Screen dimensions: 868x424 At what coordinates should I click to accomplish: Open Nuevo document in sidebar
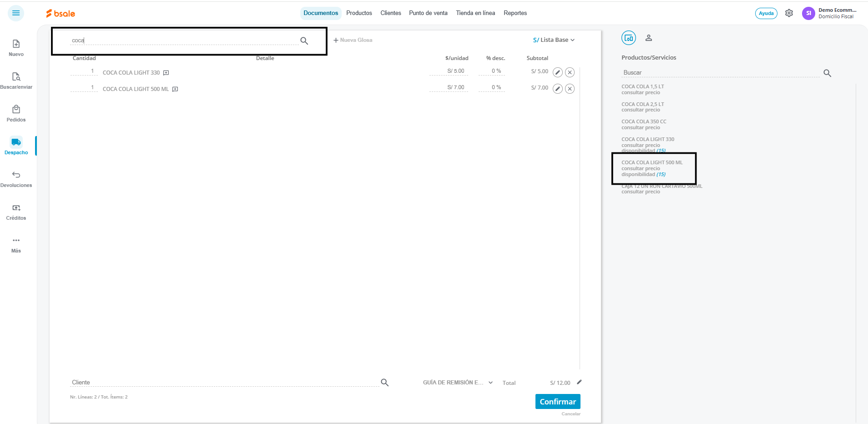tap(16, 48)
